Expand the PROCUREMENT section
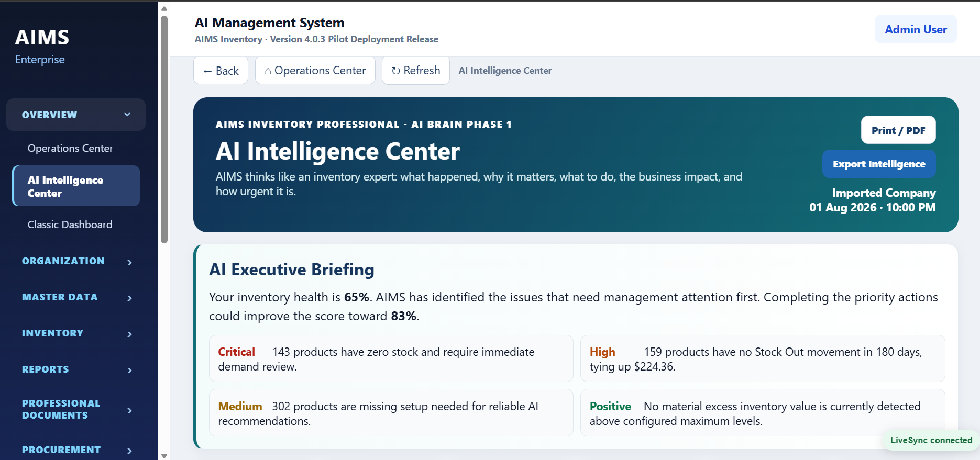980x460 pixels. 76,450
